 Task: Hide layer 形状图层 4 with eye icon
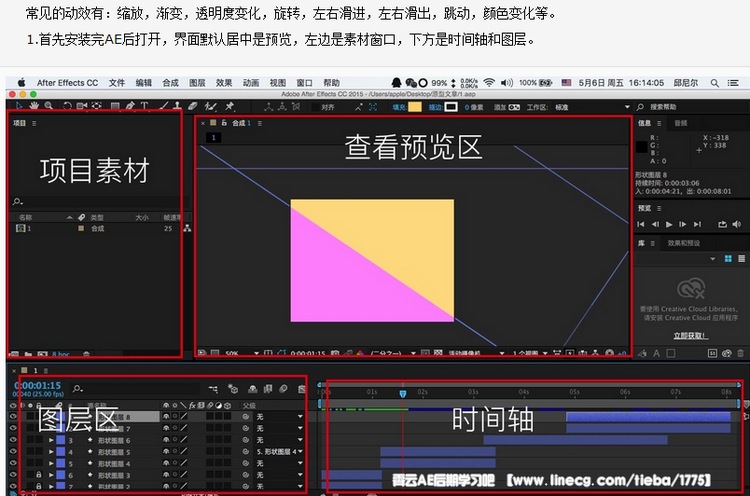tap(13, 463)
